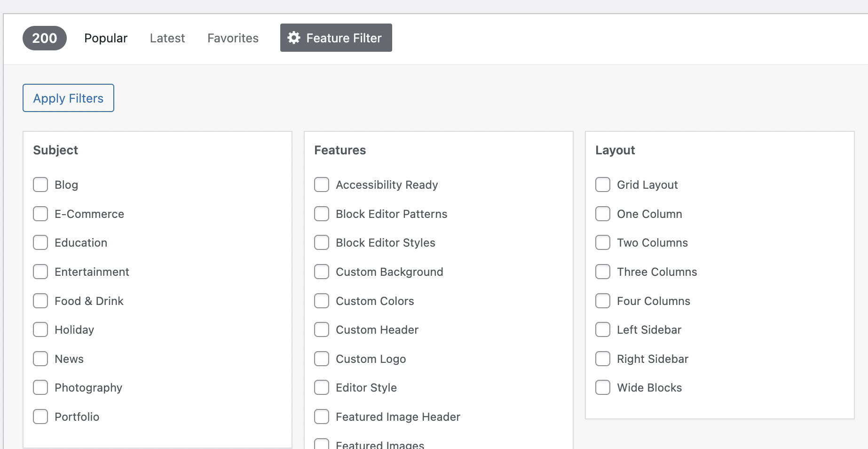The height and width of the screenshot is (449, 868).
Task: Check the Custom Colors feature
Action: tap(322, 301)
